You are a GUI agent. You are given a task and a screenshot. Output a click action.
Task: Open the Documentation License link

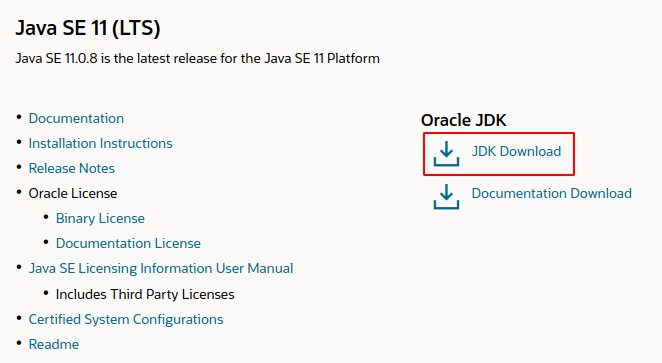click(x=128, y=243)
